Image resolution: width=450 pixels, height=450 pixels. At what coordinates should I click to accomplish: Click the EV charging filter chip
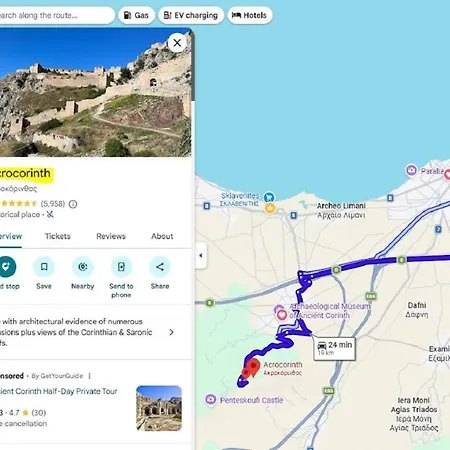tap(191, 15)
